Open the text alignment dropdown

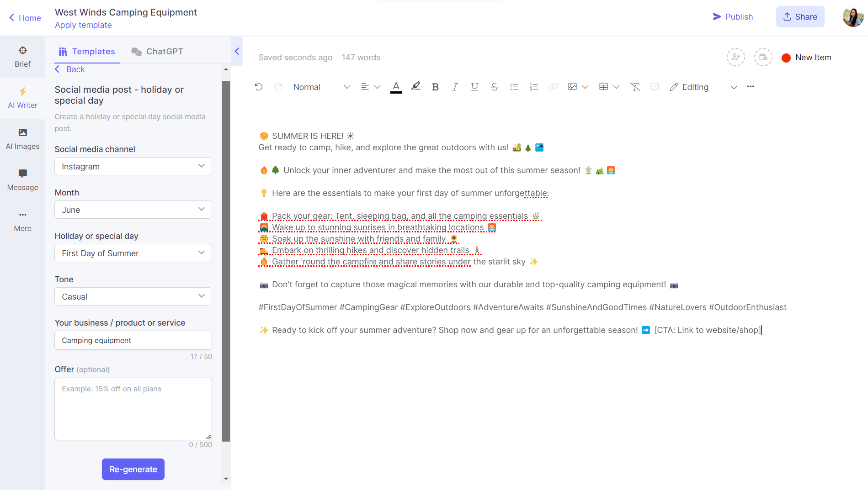pos(370,87)
